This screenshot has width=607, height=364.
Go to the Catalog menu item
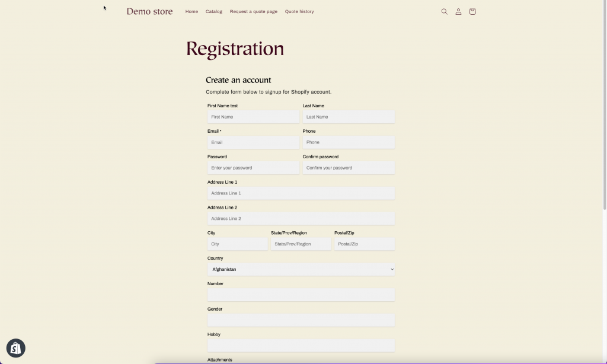[x=214, y=12]
